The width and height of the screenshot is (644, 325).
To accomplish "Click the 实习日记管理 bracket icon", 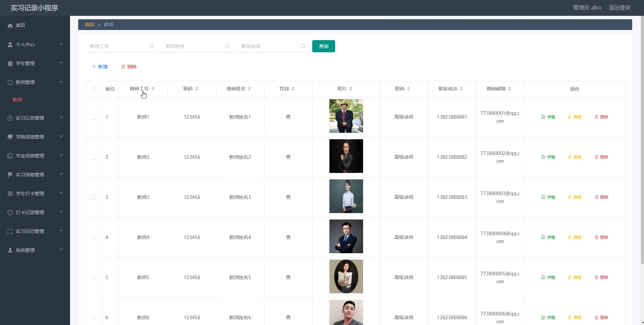I will (10, 231).
